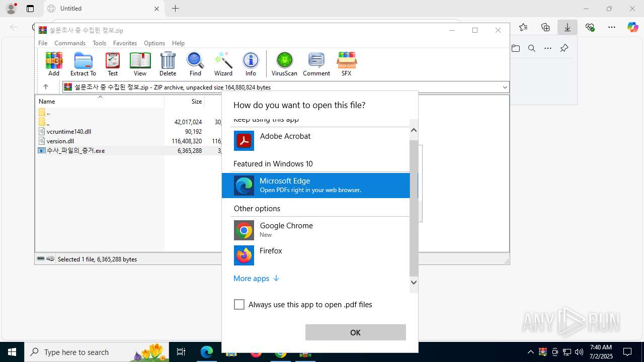Open the Find tool in WinRAR
The width and height of the screenshot is (644, 362).
click(195, 64)
